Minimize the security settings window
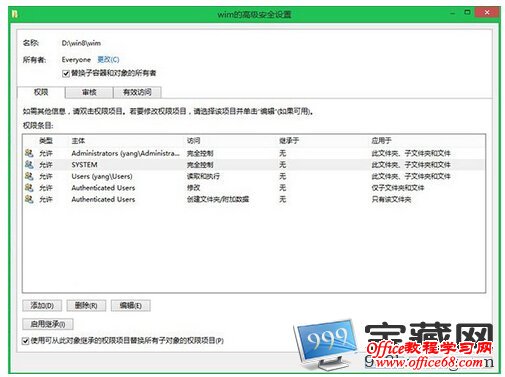 point(453,13)
